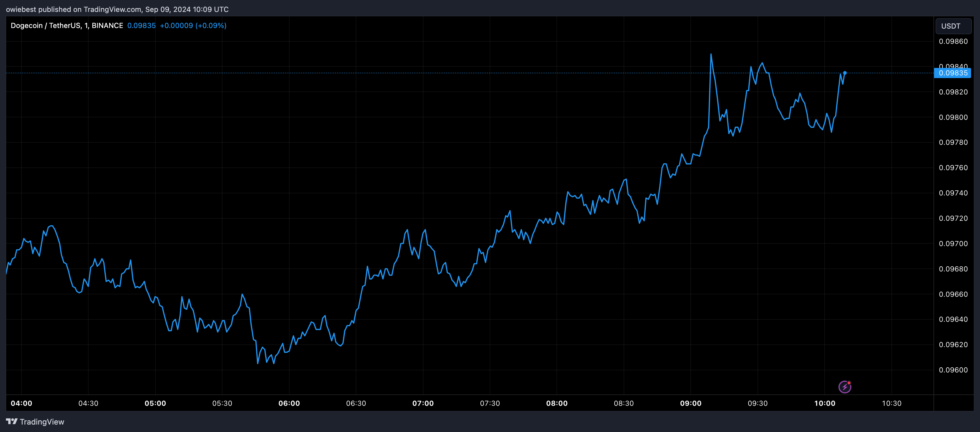The width and height of the screenshot is (980, 432).
Task: Click the 0.09620 price axis label
Action: pos(953,345)
